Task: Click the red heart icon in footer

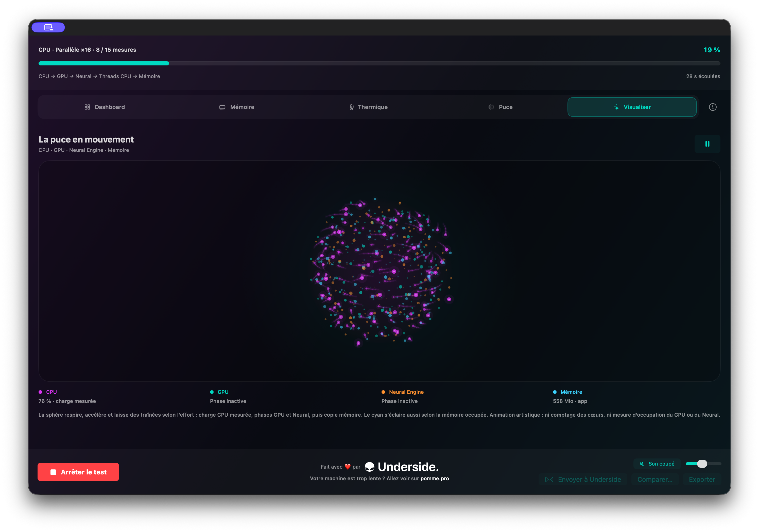Action: (x=348, y=467)
